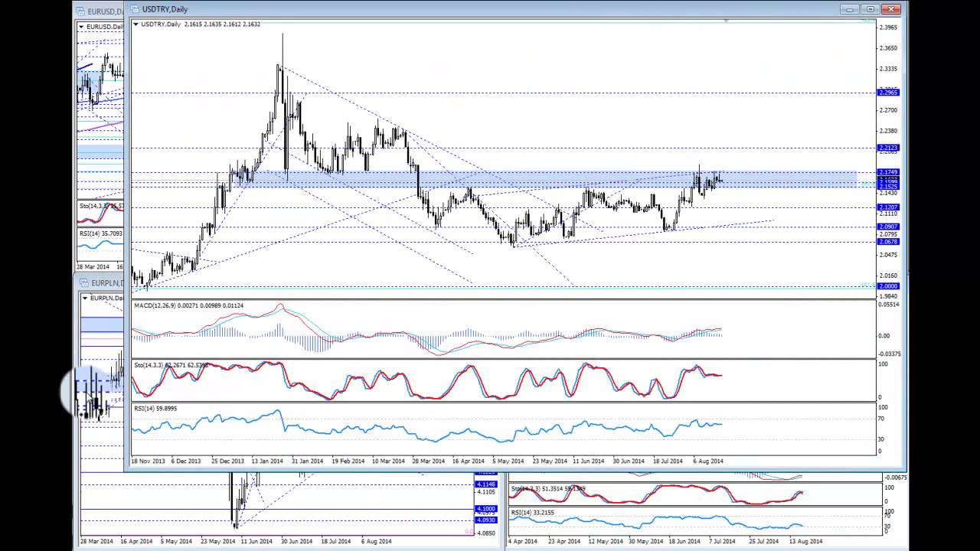Select the 2.1207 price level label

(x=888, y=207)
